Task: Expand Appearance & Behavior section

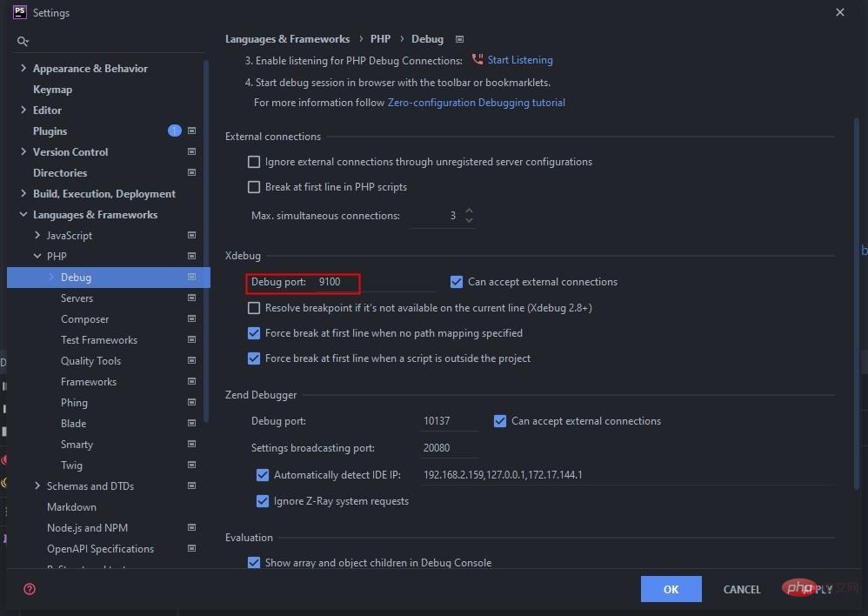Action: coord(23,68)
